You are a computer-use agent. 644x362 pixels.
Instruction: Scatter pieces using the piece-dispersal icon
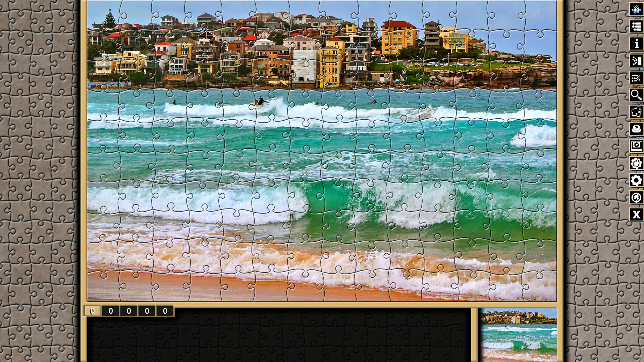pyautogui.click(x=636, y=61)
